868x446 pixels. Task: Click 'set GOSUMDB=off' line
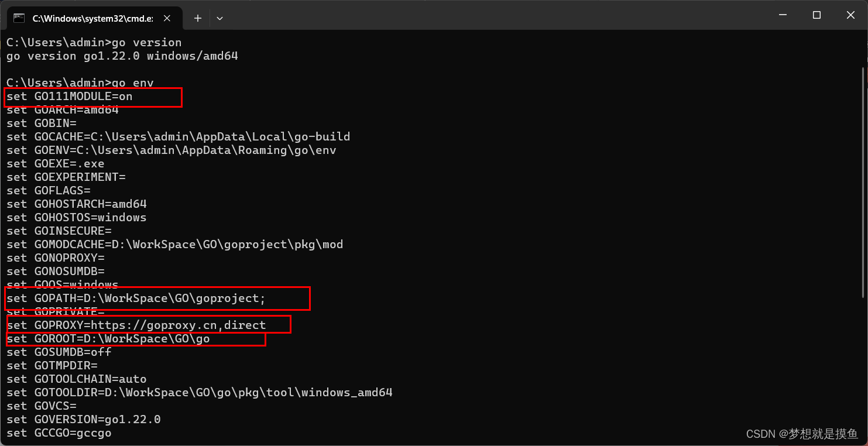pyautogui.click(x=59, y=352)
